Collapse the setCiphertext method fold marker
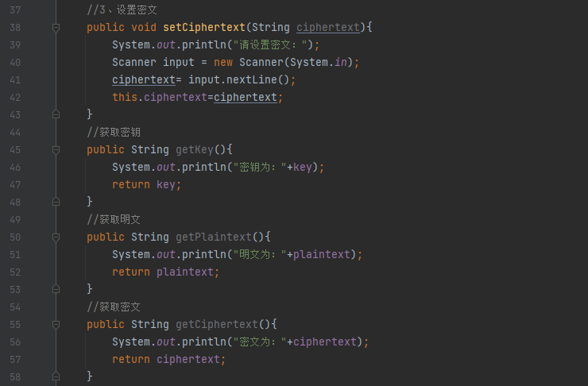 [x=56, y=27]
